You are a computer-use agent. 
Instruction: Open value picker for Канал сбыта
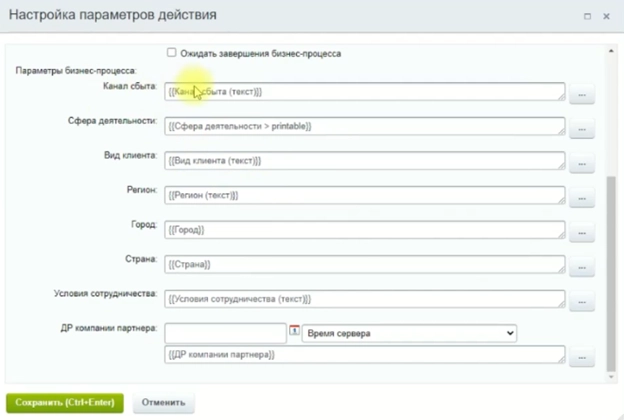pyautogui.click(x=582, y=94)
